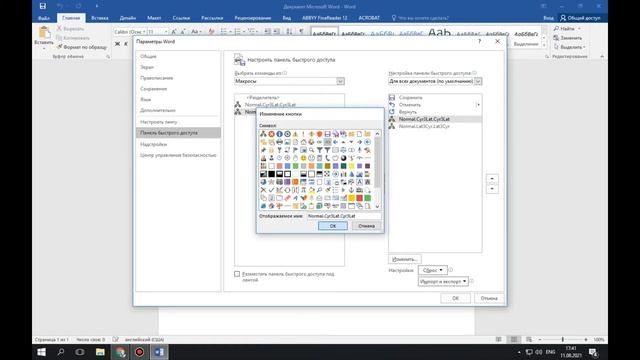The image size is (640, 360).
Task: Choose the blue right arrow symbol
Action: point(359,142)
